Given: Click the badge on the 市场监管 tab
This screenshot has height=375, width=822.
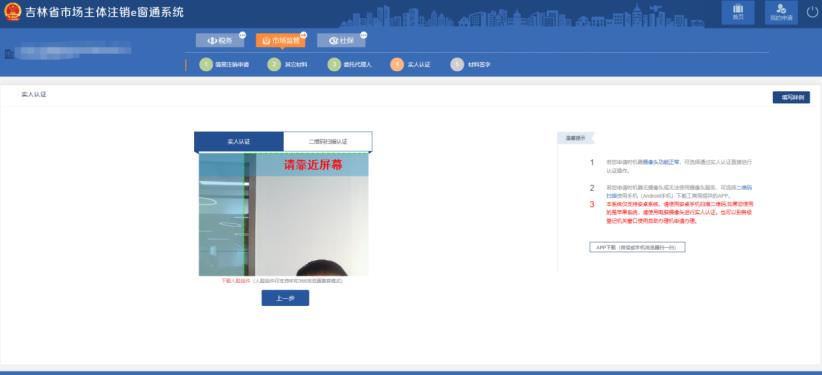Looking at the screenshot, I should 303,35.
